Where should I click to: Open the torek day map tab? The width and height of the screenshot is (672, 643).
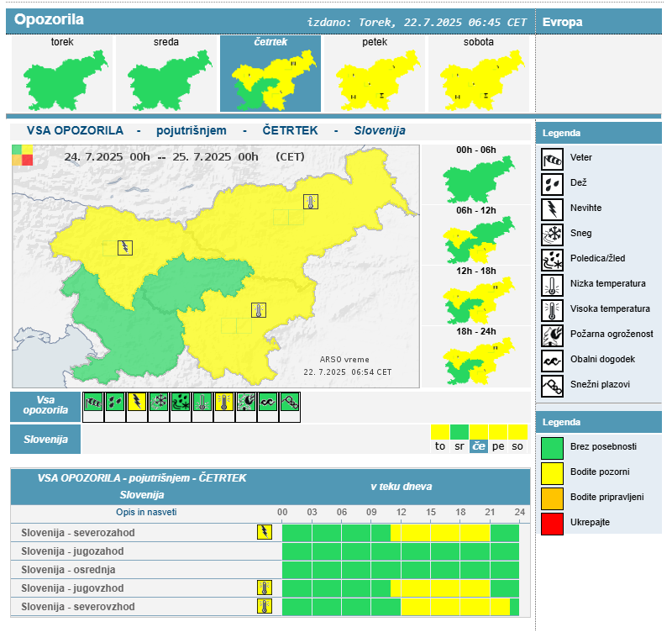tap(61, 74)
